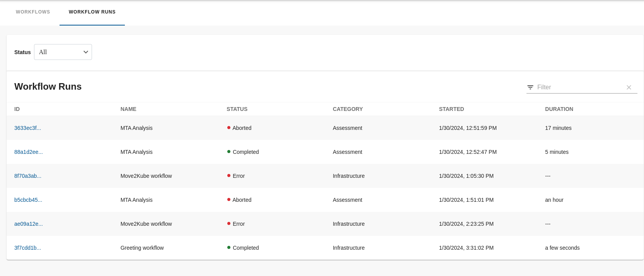Click the red Error dot for 8f70a3ab
Viewport: 644px width, 276px height.
coord(229,175)
